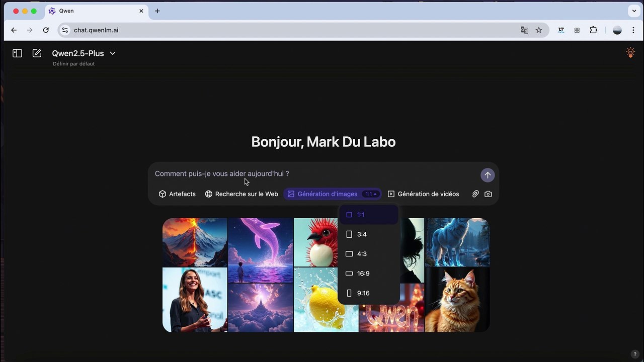The height and width of the screenshot is (362, 644).
Task: Open a new browser tab
Action: tap(157, 11)
